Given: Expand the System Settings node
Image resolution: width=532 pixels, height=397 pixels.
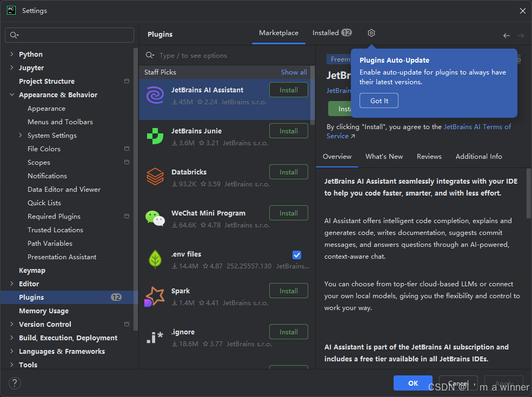Looking at the screenshot, I should tap(21, 135).
